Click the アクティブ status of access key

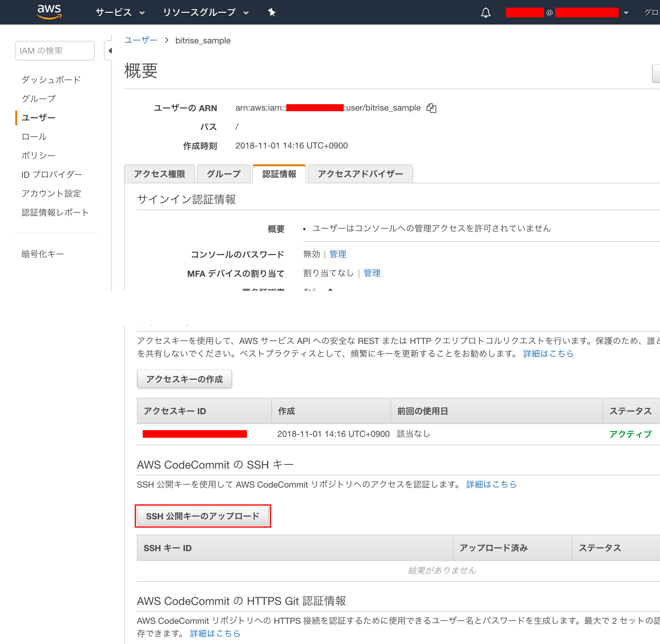(x=630, y=434)
